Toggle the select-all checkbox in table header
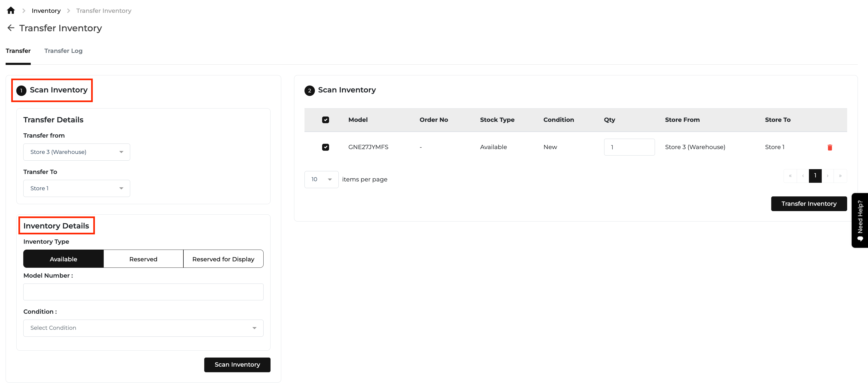The height and width of the screenshot is (384, 868). pyautogui.click(x=326, y=120)
